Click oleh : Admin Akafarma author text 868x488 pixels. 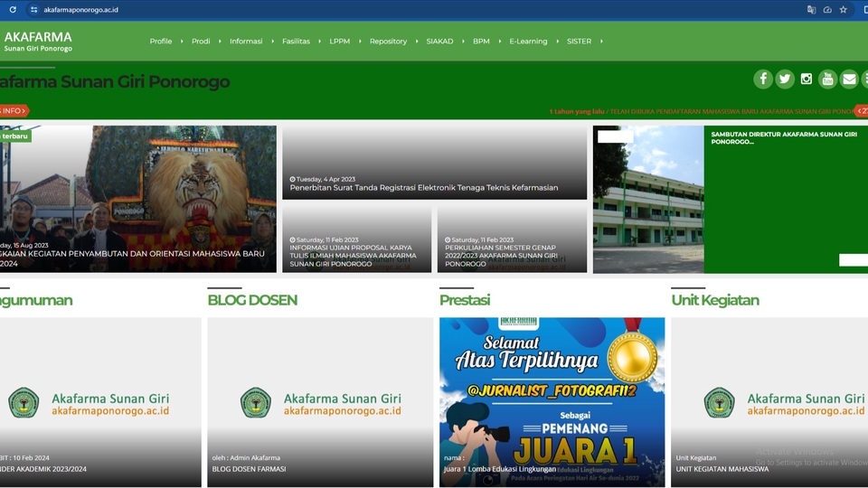246,457
